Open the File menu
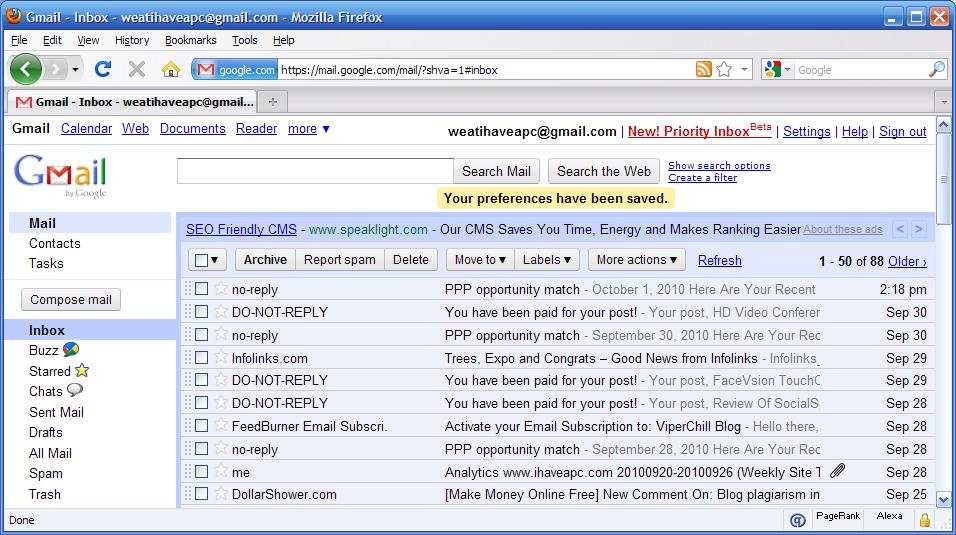Viewport: 956px width, 535px height. pyautogui.click(x=20, y=40)
